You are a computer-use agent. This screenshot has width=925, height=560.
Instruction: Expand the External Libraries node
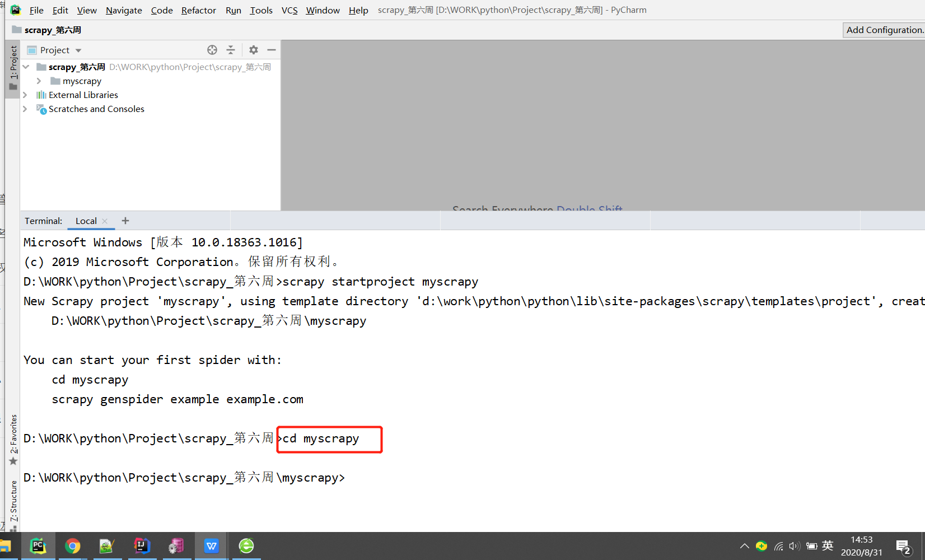(x=26, y=95)
